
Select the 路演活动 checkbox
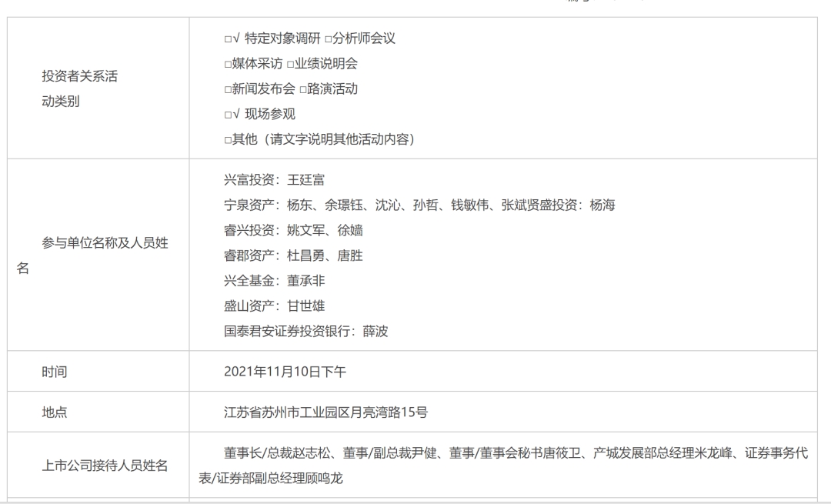(x=303, y=89)
